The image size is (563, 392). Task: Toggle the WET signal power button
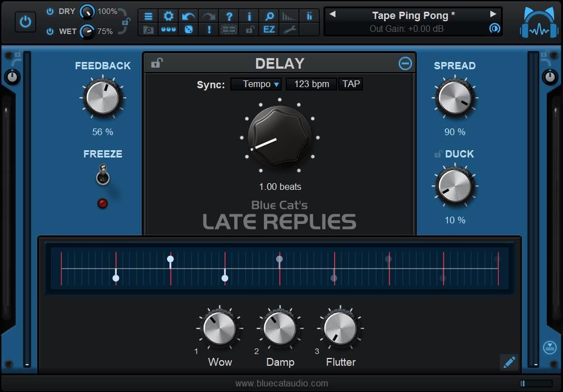[50, 31]
